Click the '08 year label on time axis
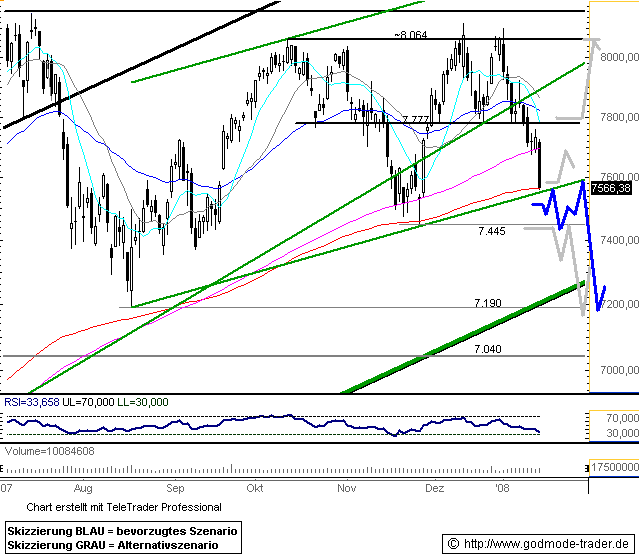 click(502, 488)
